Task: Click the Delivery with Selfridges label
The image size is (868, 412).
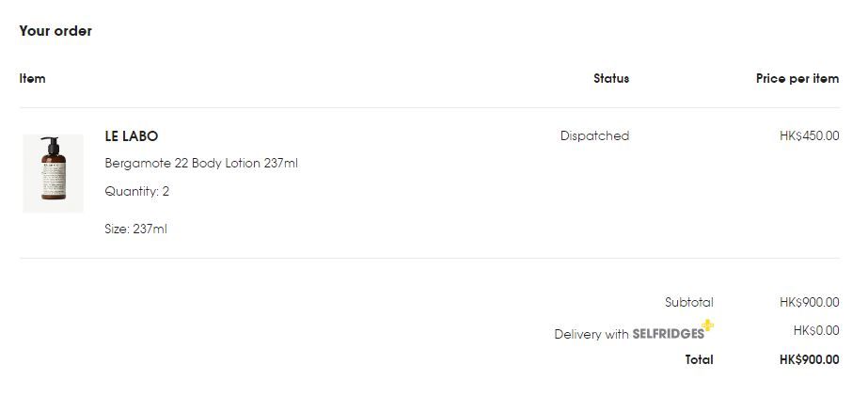Action: (x=591, y=334)
